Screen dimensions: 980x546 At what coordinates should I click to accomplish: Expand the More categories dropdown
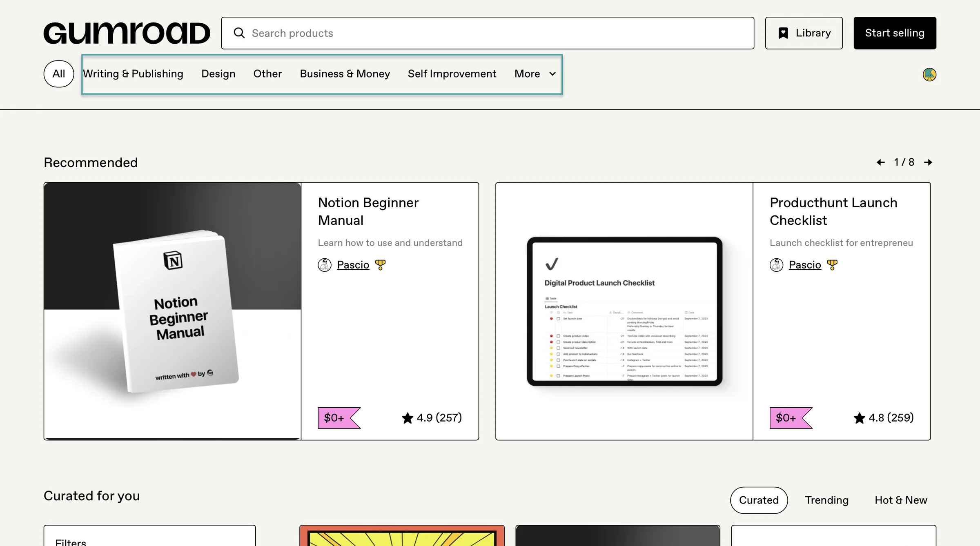pyautogui.click(x=535, y=74)
